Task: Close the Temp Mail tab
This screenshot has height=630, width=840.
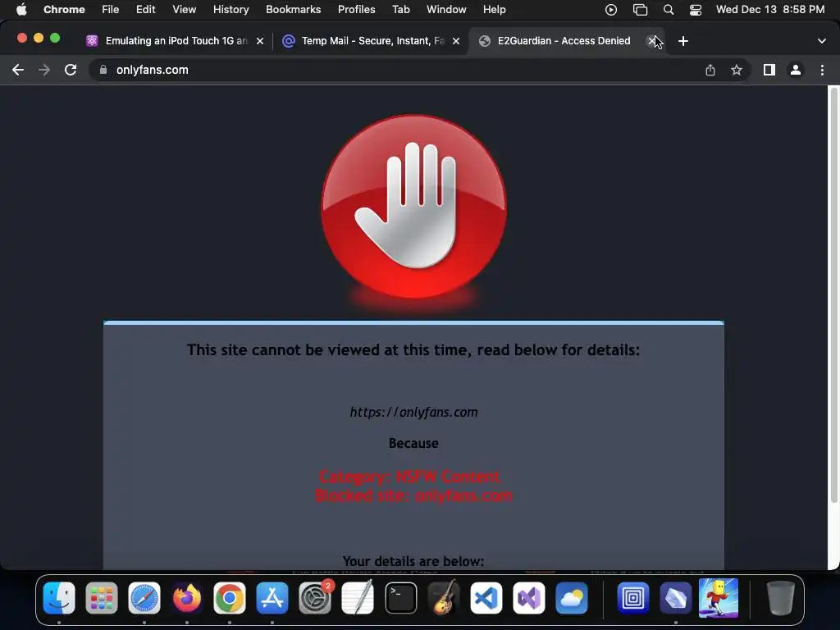Action: pyautogui.click(x=456, y=41)
